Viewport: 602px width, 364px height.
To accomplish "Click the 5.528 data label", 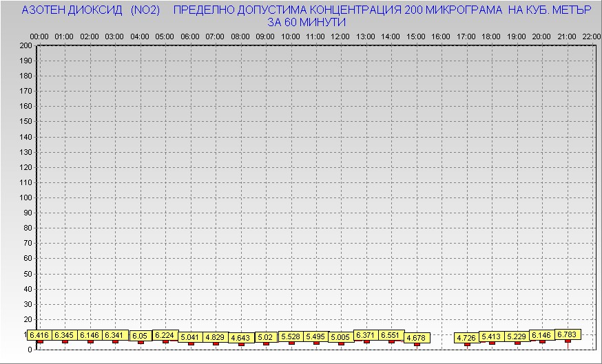I will (291, 336).
